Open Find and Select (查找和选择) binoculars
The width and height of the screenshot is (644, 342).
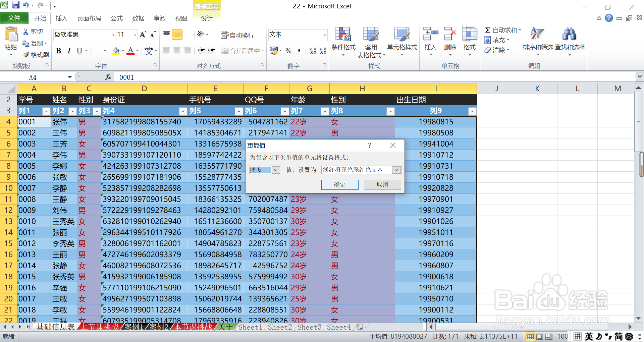570,42
